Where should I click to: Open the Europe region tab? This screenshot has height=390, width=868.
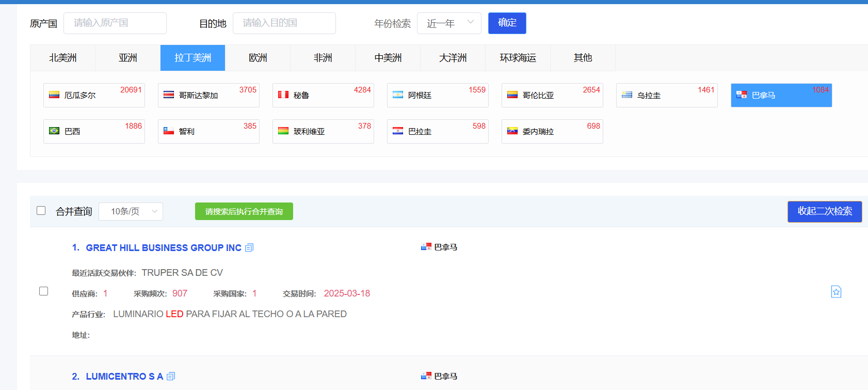pos(258,58)
